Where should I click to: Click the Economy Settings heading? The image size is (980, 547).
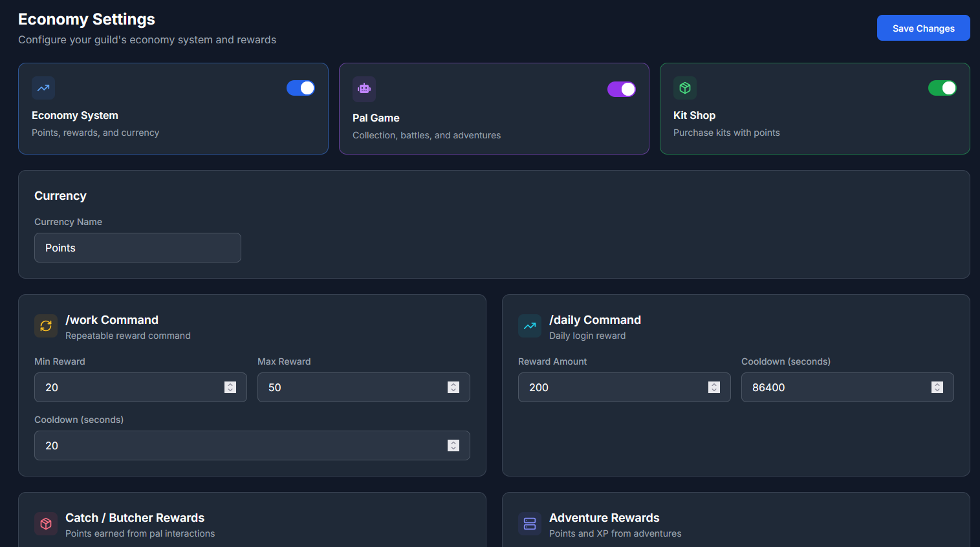[86, 19]
